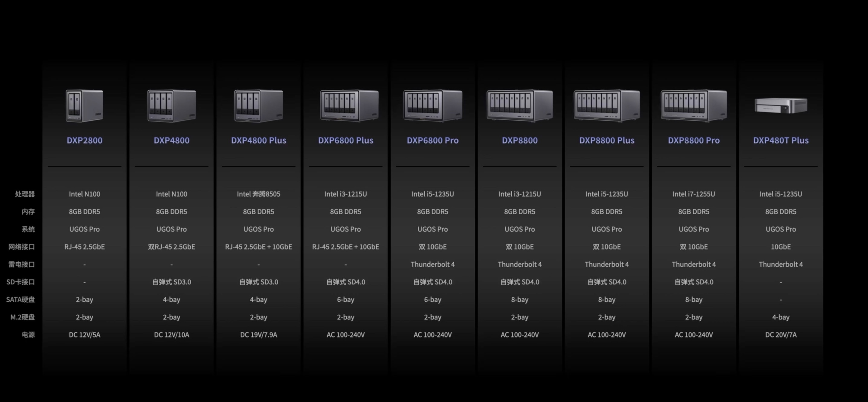Click the DXP6800 Pro product image

coord(433,106)
